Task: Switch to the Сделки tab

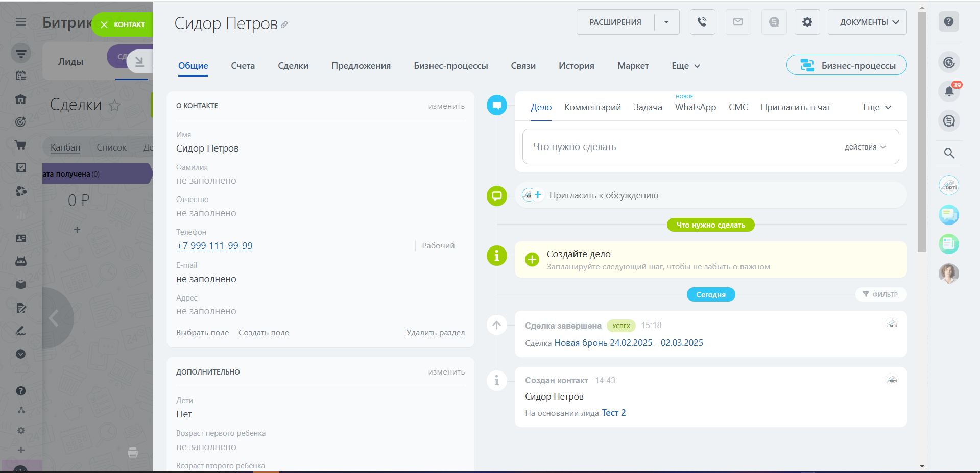Action: click(293, 66)
